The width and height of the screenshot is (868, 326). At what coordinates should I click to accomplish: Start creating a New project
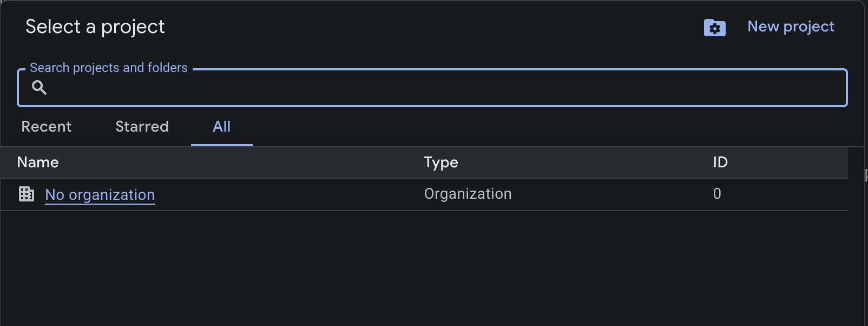[790, 26]
